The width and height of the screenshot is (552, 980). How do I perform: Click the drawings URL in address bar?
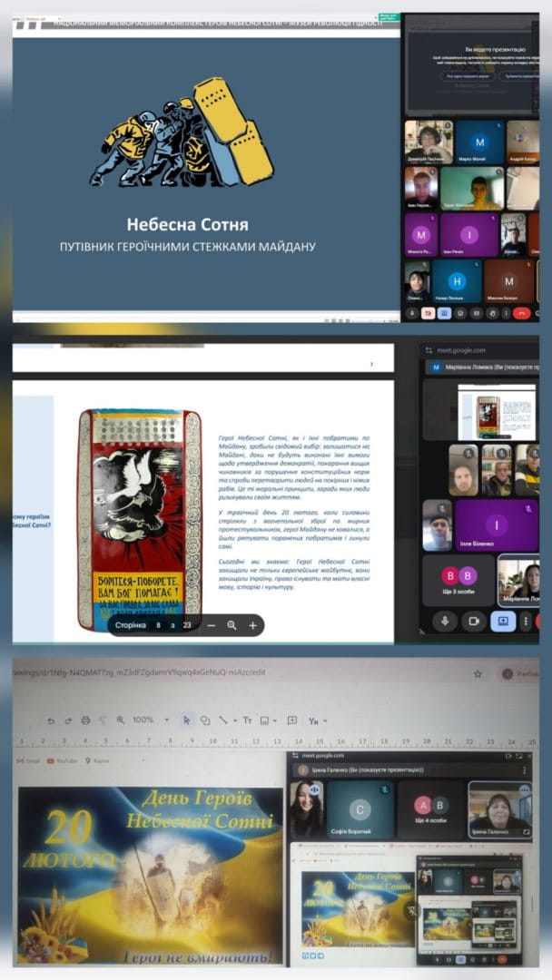(139, 672)
